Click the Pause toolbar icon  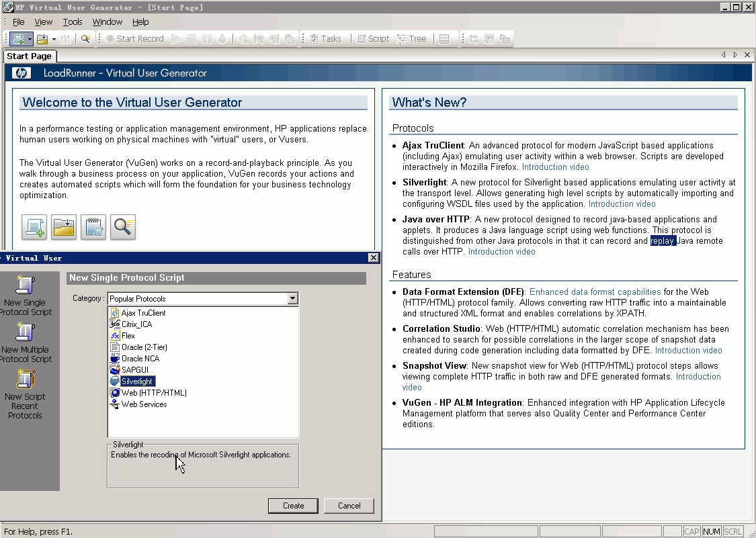tap(207, 39)
